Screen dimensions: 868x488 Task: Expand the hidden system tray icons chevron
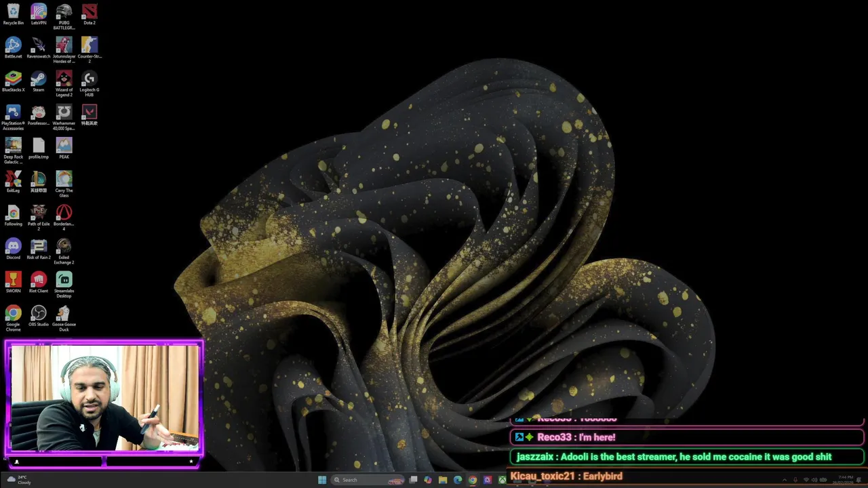tap(785, 480)
